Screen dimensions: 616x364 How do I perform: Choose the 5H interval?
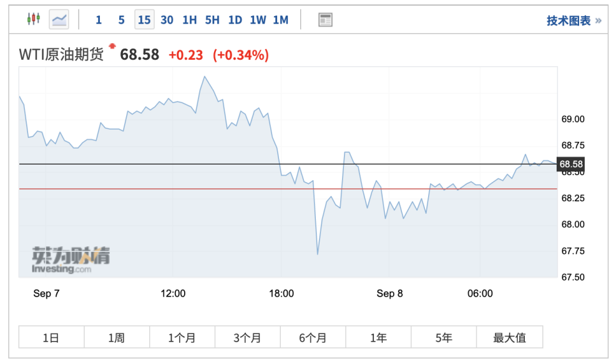[212, 20]
